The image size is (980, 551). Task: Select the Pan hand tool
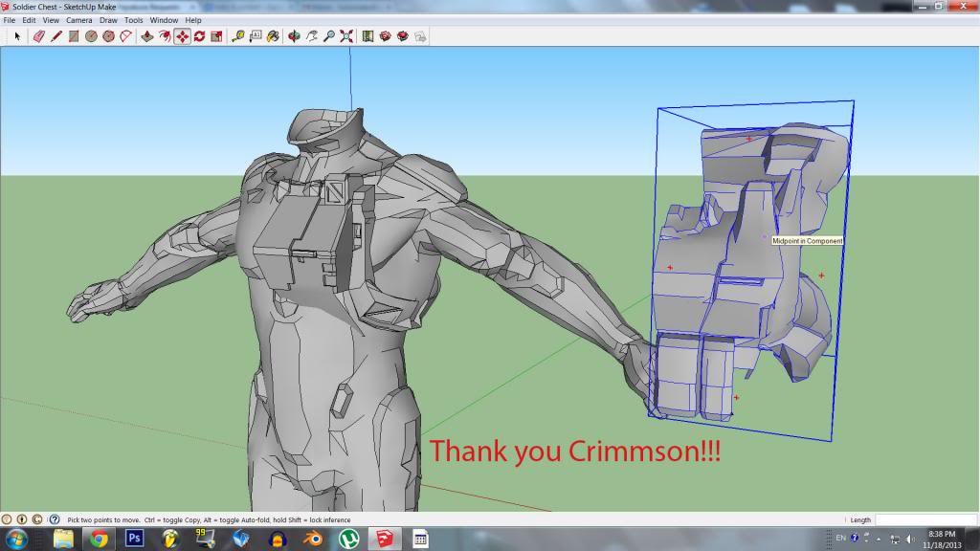311,36
